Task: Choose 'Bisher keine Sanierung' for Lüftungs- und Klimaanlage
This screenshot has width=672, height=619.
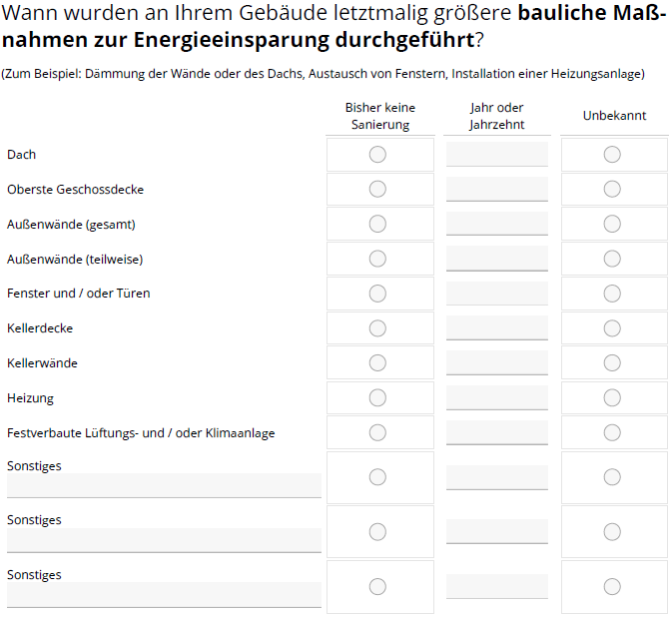Action: (x=377, y=432)
